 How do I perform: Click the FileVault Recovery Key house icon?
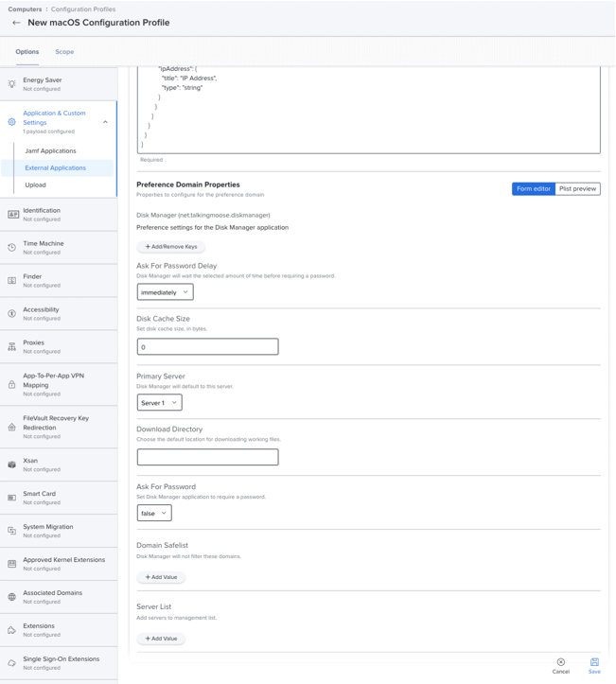click(11, 427)
